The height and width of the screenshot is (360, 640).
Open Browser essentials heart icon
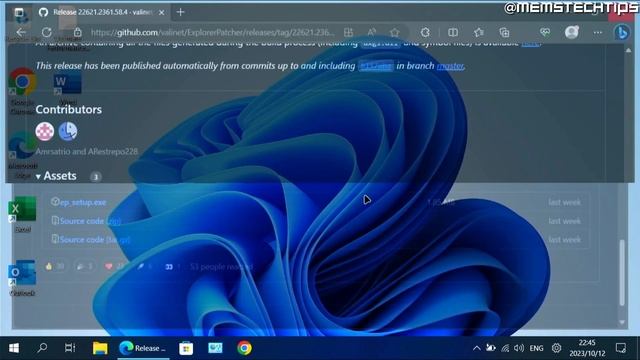545,32
